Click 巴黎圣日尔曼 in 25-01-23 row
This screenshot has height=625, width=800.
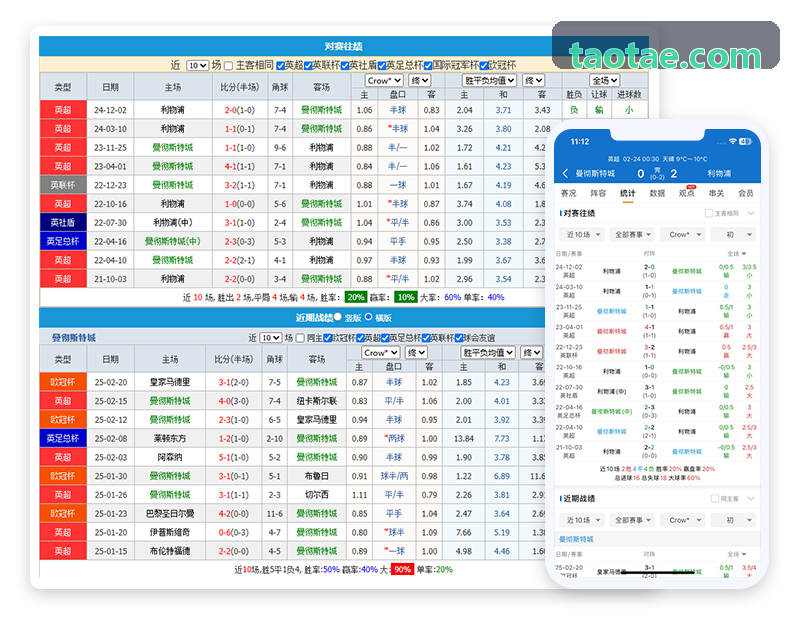coord(170,513)
